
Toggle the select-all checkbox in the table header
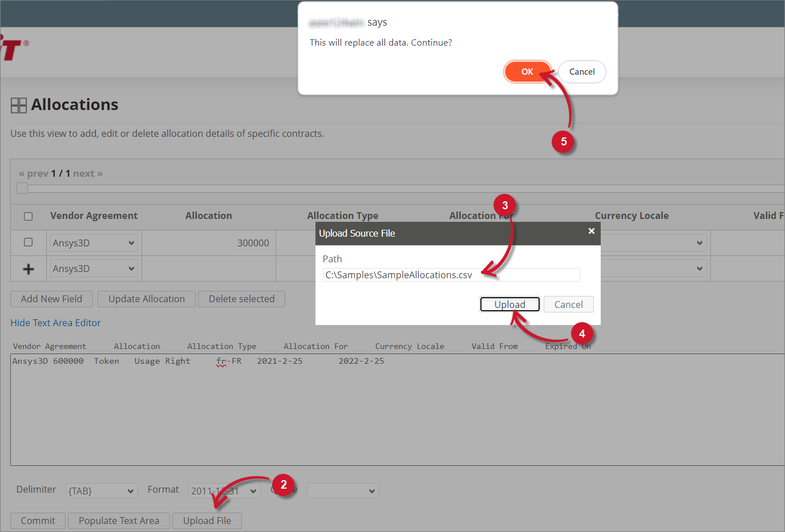tap(28, 216)
